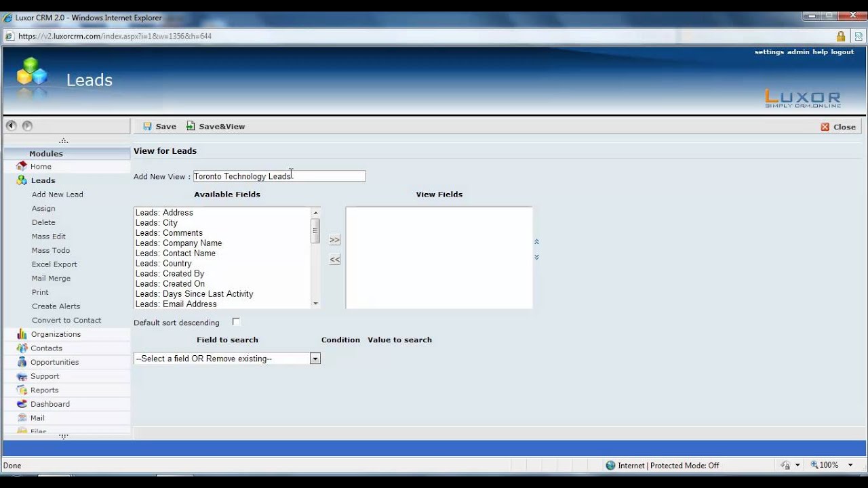Click the Contacts people icon
This screenshot has width=868, height=488.
[22, 348]
